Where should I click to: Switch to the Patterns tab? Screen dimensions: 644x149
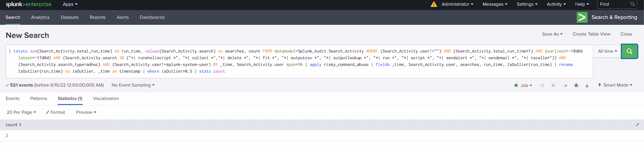pyautogui.click(x=39, y=99)
